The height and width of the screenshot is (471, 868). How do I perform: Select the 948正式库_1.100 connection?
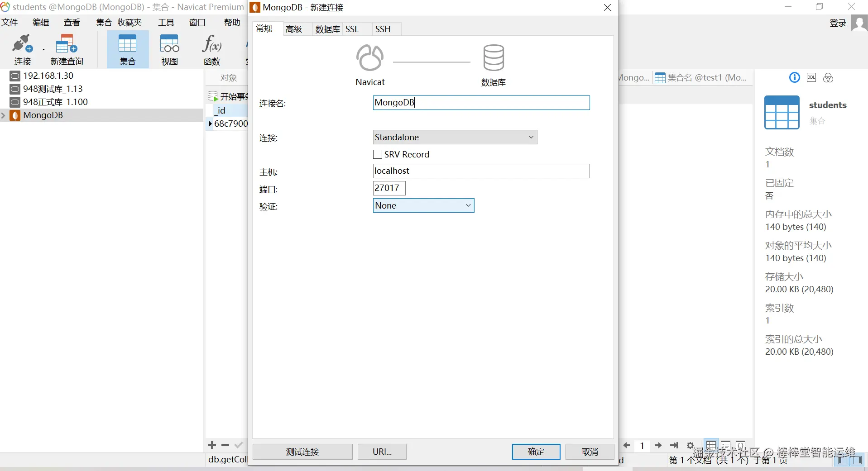pos(56,102)
